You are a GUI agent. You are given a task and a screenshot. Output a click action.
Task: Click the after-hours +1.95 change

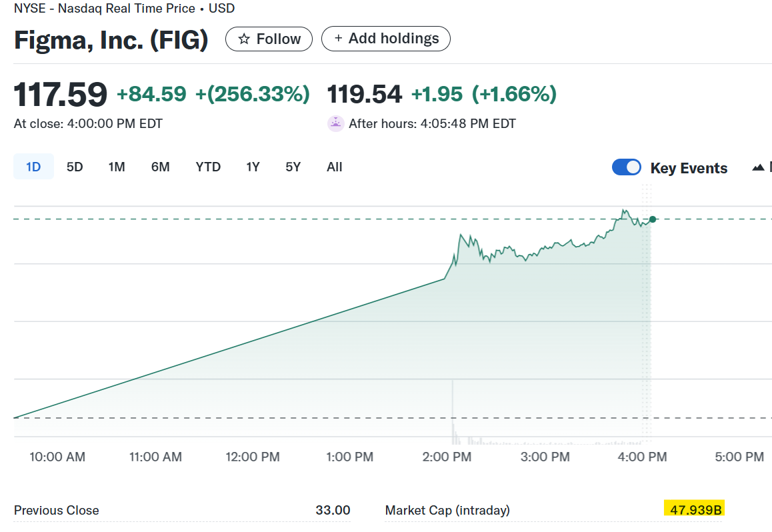tap(437, 94)
